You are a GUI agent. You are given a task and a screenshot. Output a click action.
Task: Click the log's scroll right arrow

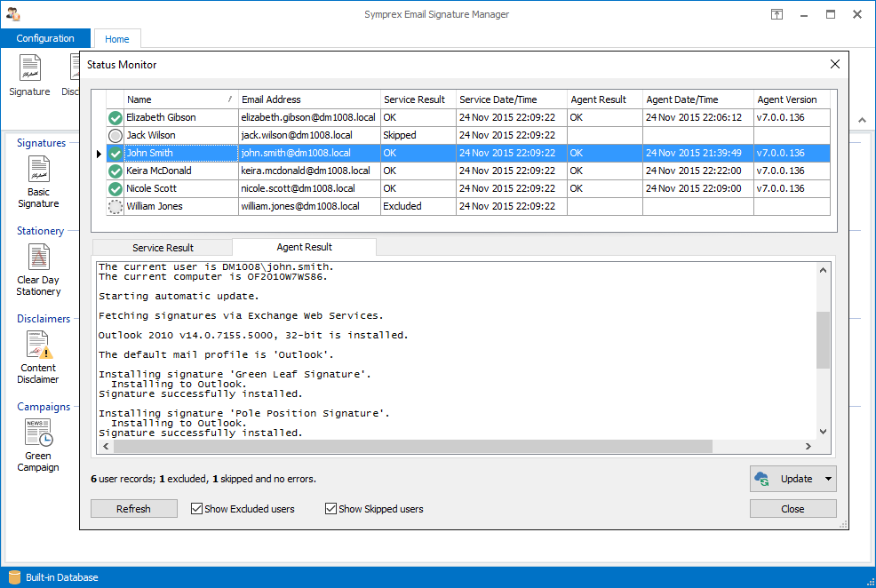coord(808,446)
